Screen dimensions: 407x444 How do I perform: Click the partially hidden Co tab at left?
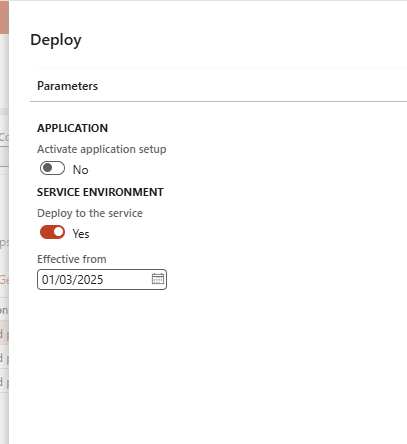click(x=4, y=137)
